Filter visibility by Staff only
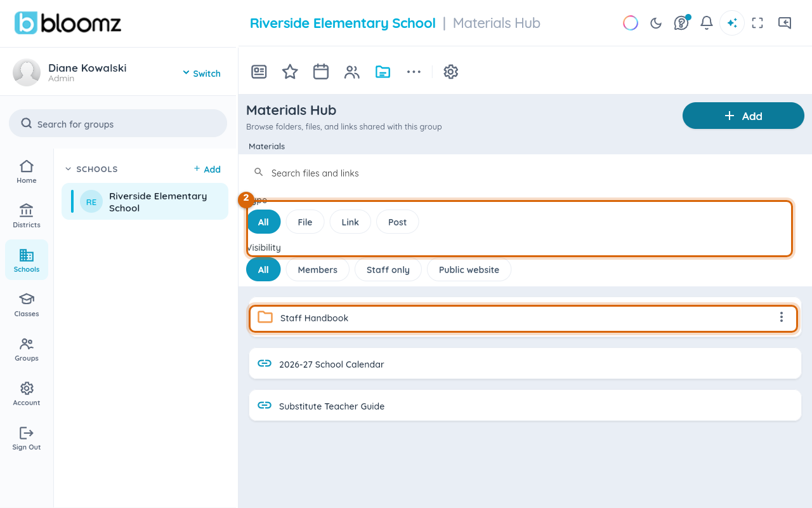This screenshot has width=812, height=508. pyautogui.click(x=388, y=269)
